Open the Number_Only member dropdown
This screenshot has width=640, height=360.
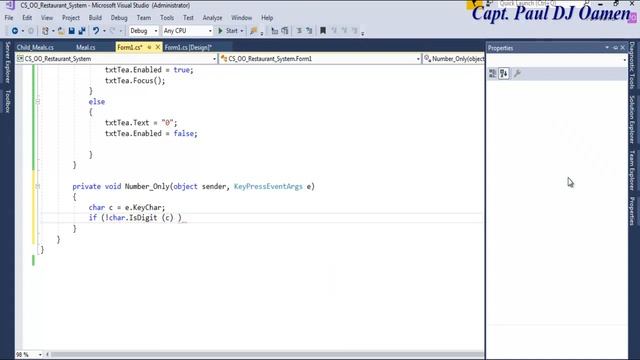point(453,59)
